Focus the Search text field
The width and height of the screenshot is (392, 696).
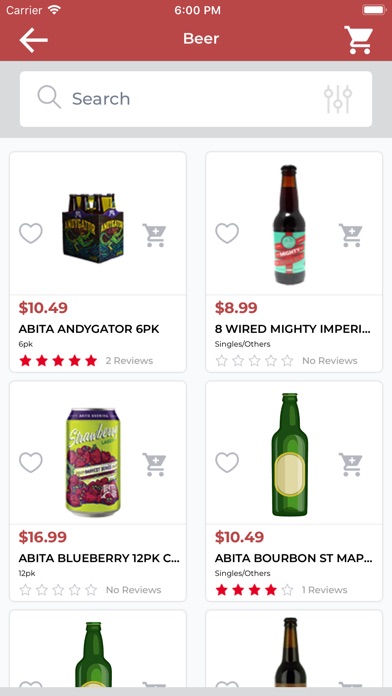196,99
